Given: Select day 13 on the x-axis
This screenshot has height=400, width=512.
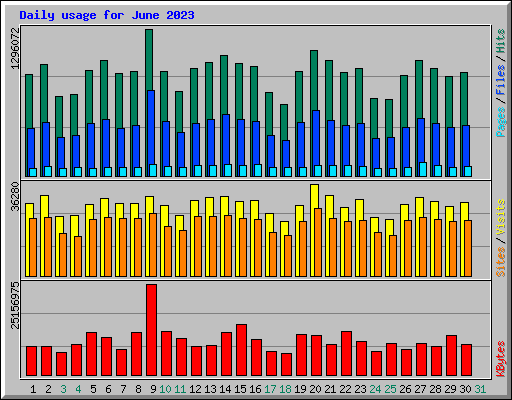Looking at the screenshot, I should pos(210,389).
